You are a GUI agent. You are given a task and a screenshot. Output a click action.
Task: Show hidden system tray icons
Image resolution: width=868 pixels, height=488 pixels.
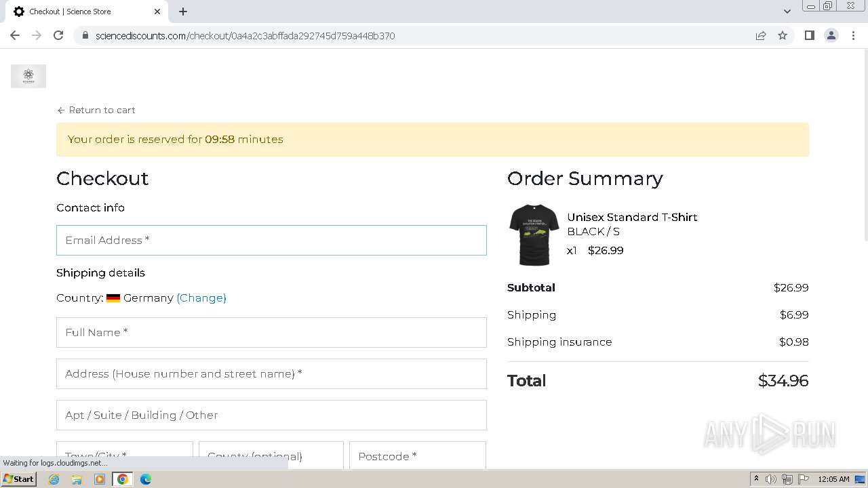tap(756, 479)
